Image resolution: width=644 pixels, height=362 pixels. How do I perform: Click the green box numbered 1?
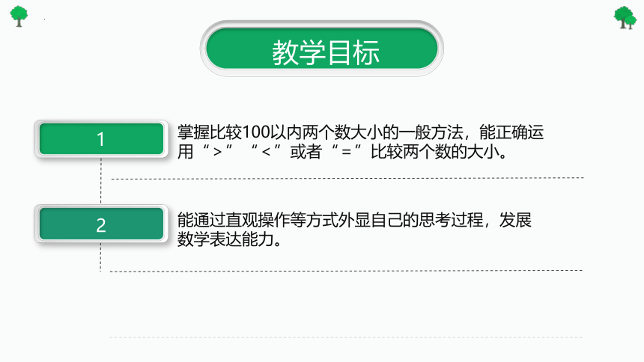pyautogui.click(x=101, y=138)
